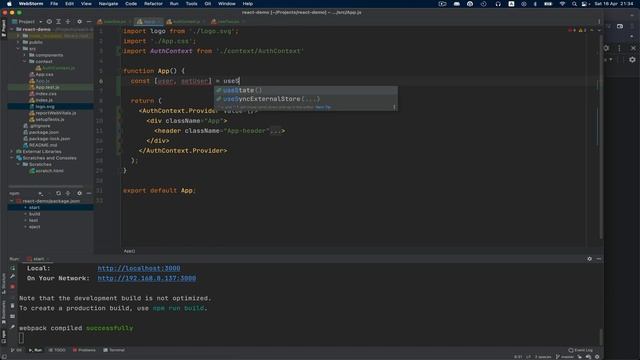The width and height of the screenshot is (640, 360).
Task: Collapse the react-demo/package.json npm node
Action: pos(12,201)
